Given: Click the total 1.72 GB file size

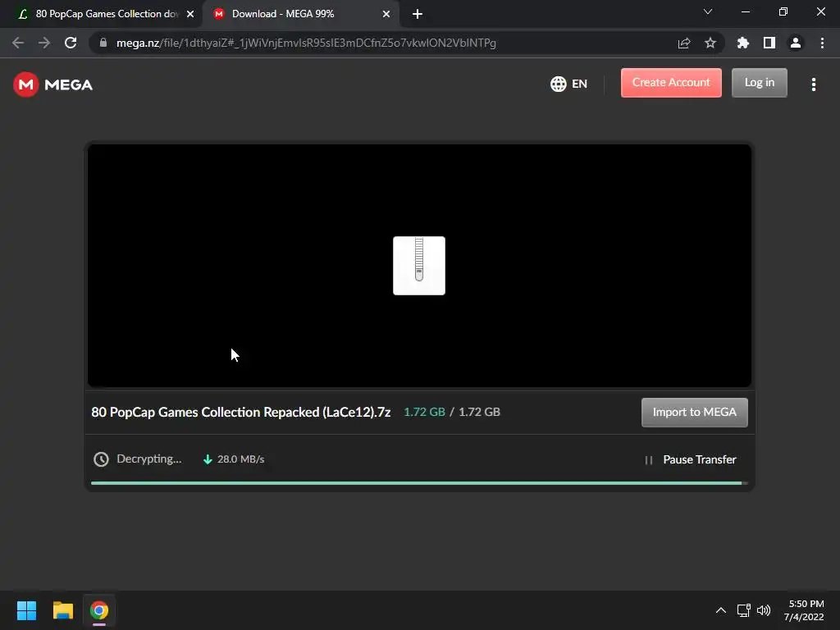Looking at the screenshot, I should coord(479,412).
